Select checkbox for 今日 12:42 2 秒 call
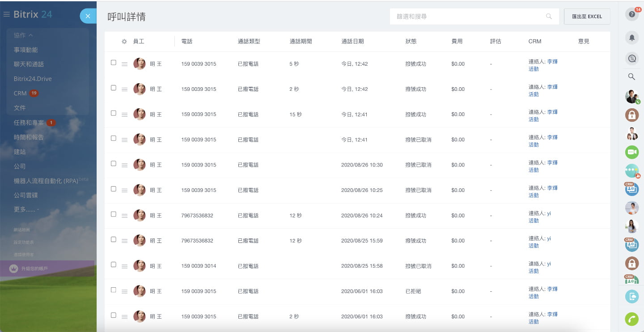Image resolution: width=644 pixels, height=332 pixels. click(114, 88)
